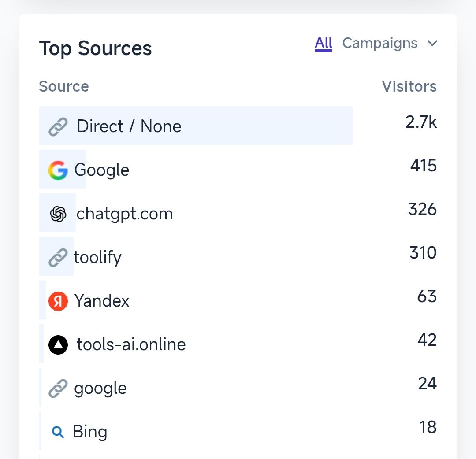The image size is (476, 459).
Task: Select the toolify source link
Action: coord(97,257)
